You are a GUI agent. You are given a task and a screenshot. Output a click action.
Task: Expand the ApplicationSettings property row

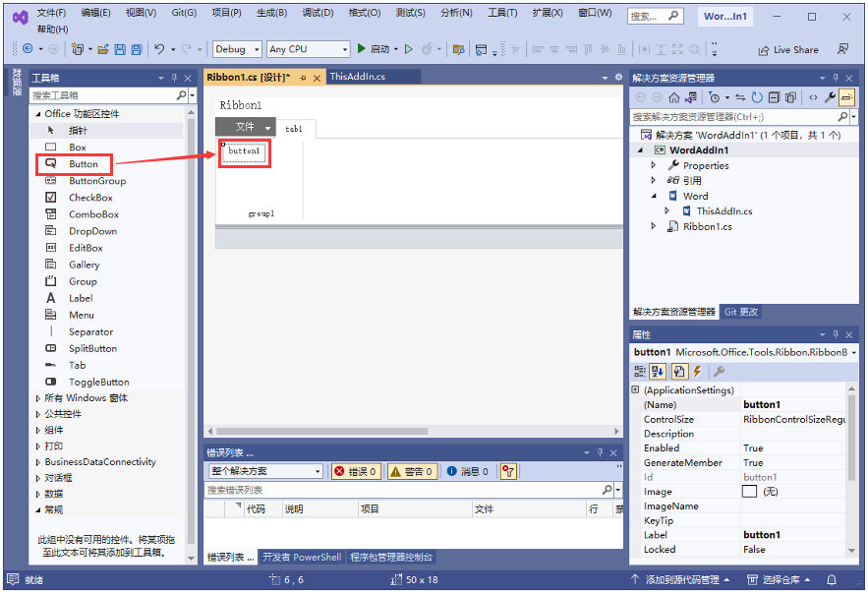635,389
